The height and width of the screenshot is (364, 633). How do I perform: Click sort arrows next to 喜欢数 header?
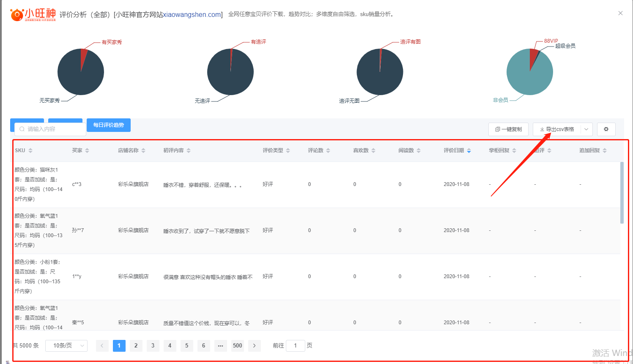(x=373, y=151)
